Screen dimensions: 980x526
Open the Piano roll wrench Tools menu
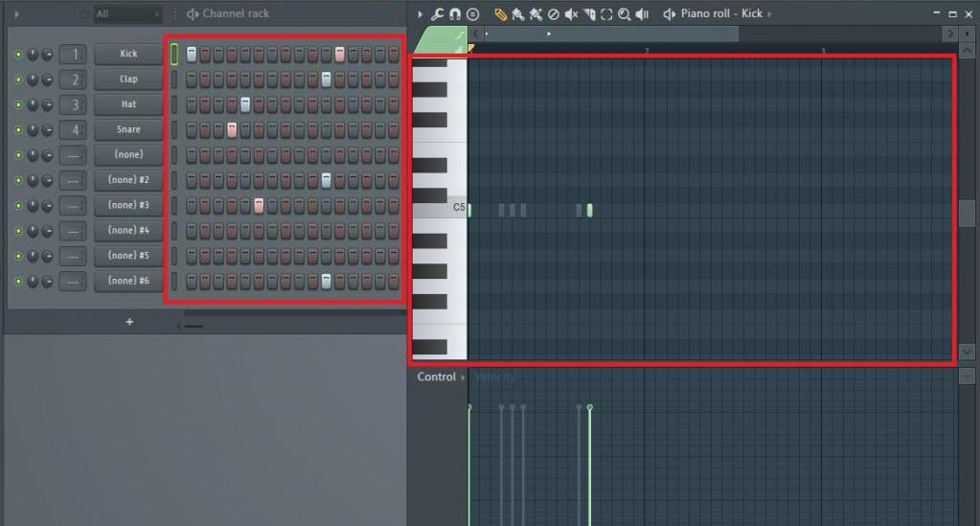click(438, 13)
